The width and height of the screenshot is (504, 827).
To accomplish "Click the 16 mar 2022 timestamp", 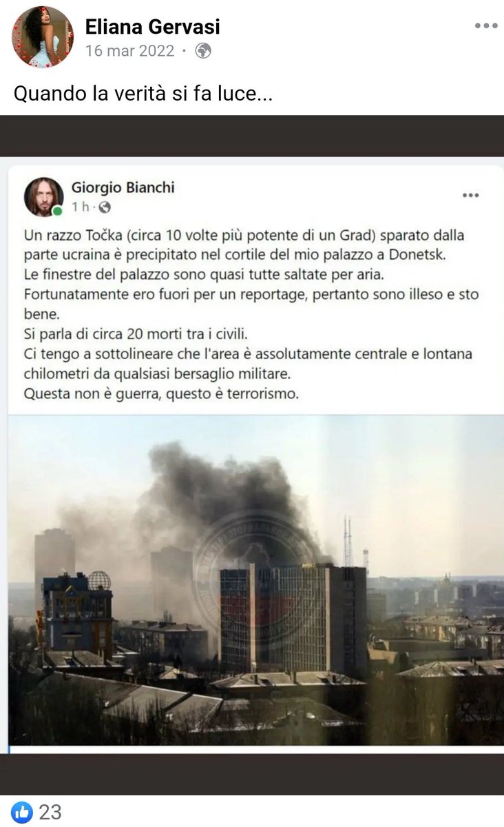I will (129, 51).
